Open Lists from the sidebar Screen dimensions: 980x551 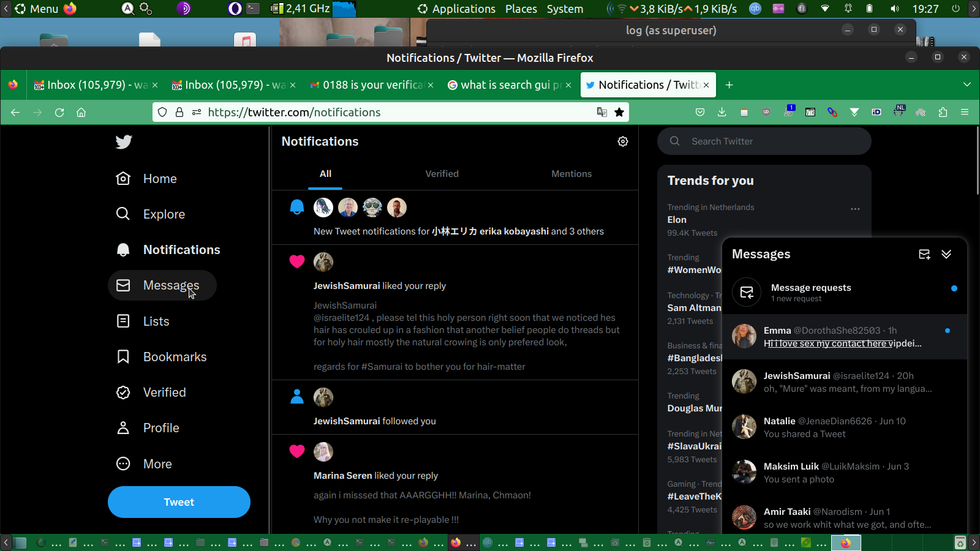pyautogui.click(x=143, y=321)
